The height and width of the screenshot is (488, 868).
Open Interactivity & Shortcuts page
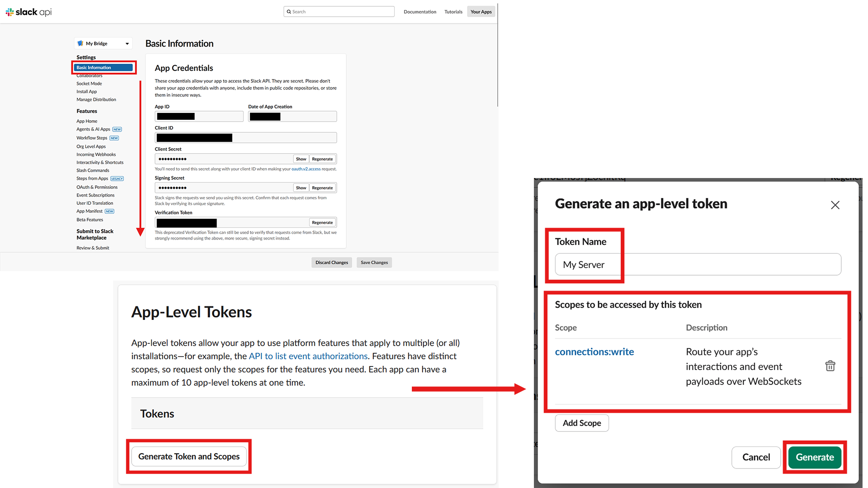[100, 163]
